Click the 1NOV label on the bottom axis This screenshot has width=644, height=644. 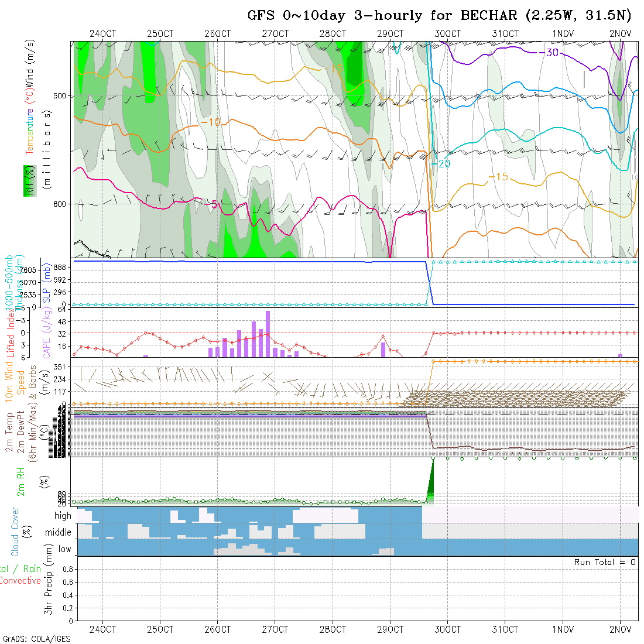coord(563,629)
